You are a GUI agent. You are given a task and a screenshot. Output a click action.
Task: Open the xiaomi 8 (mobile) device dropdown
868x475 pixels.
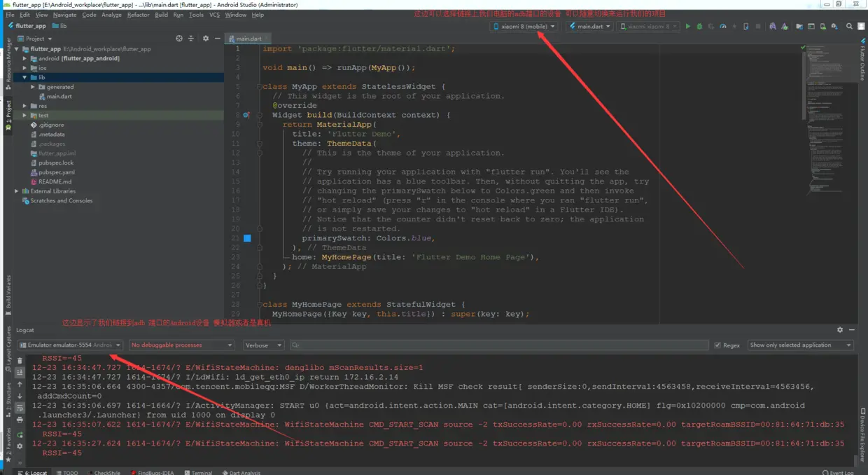[524, 27]
